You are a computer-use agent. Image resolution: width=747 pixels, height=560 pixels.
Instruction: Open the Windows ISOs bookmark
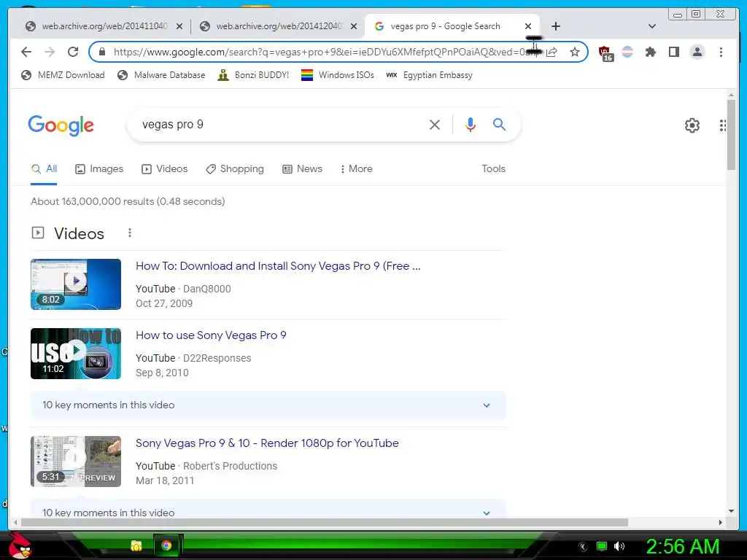pos(338,75)
